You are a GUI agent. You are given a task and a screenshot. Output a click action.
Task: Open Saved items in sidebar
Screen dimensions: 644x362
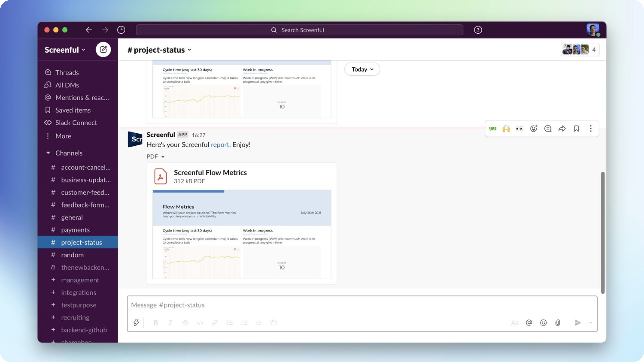click(73, 110)
